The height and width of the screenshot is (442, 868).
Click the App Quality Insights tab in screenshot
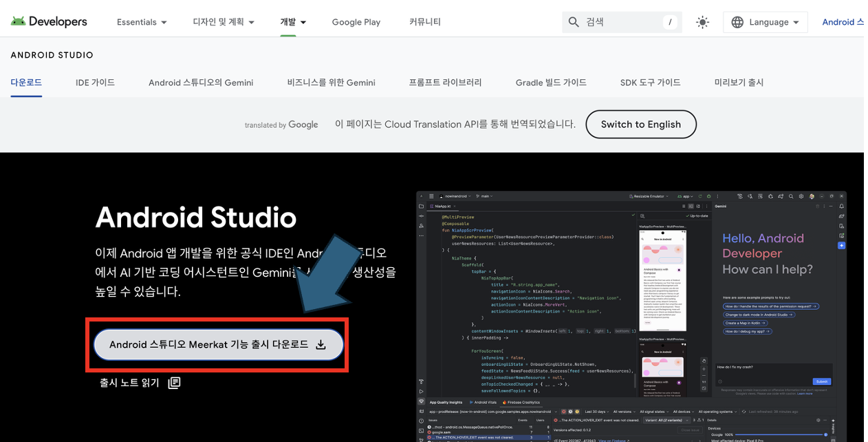point(447,402)
